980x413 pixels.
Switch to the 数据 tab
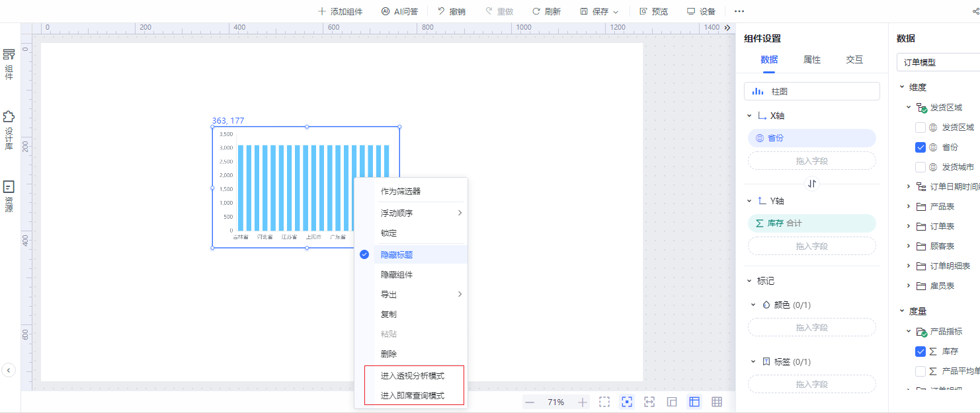(769, 59)
